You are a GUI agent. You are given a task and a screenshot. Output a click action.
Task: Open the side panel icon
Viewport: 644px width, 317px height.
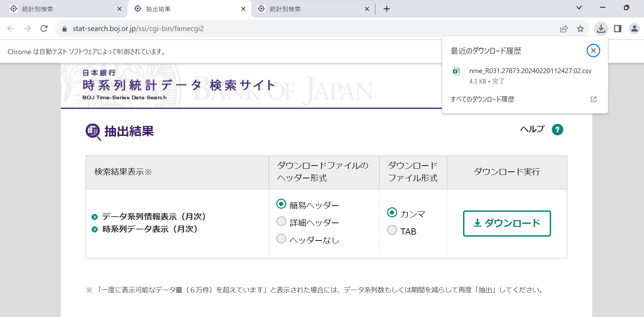(x=618, y=29)
